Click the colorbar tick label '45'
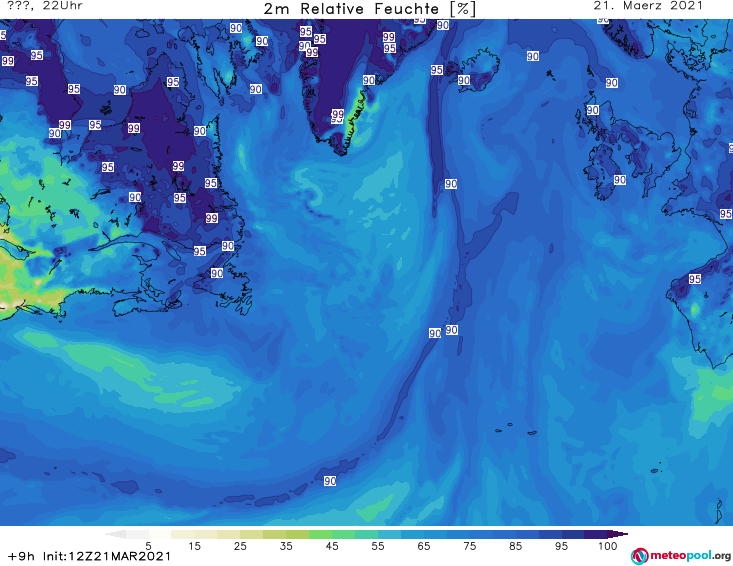Screen dimensions: 733x566 point(332,546)
